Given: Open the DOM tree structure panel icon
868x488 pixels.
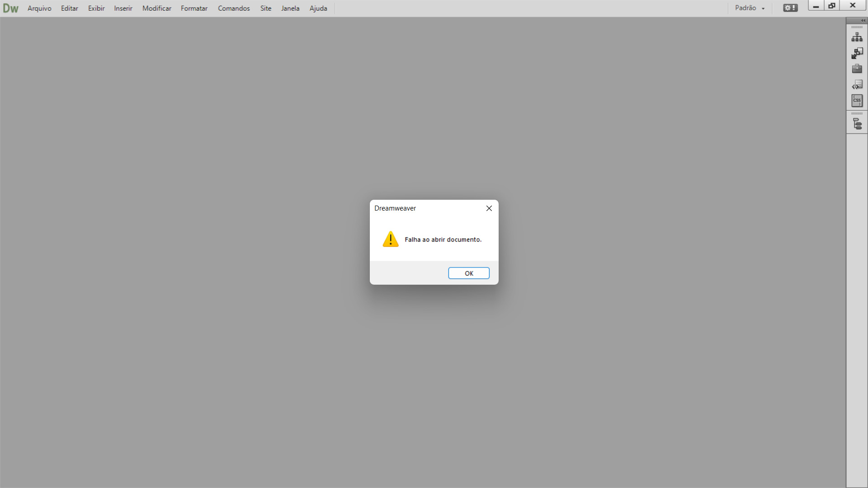Looking at the screenshot, I should (x=857, y=123).
